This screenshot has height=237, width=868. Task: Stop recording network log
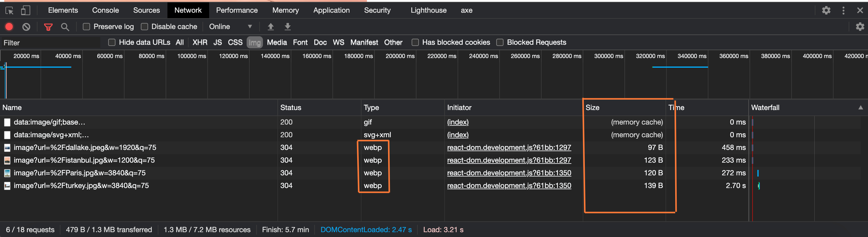pos(9,27)
